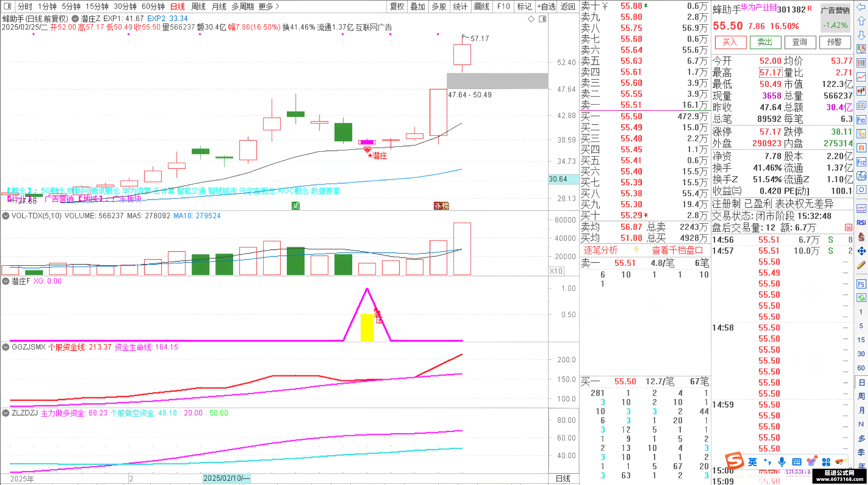The image size is (868, 485).
Task: Open the 查看千档盘口 link
Action: [677, 250]
